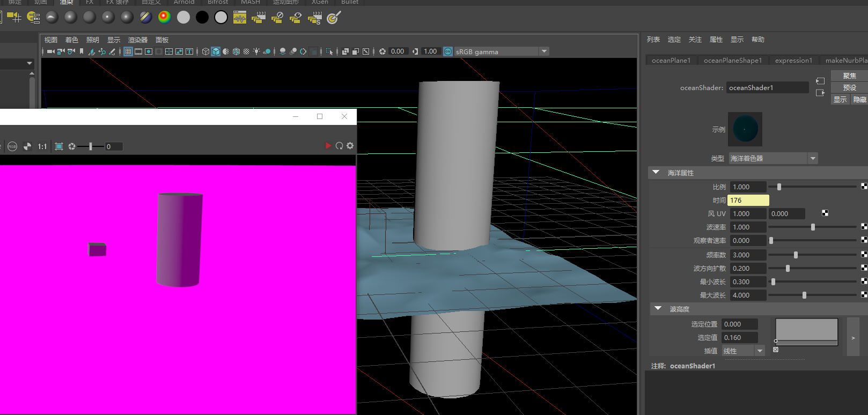Click the 1:1 real size icon
Image resolution: width=868 pixels, height=415 pixels.
tap(42, 146)
